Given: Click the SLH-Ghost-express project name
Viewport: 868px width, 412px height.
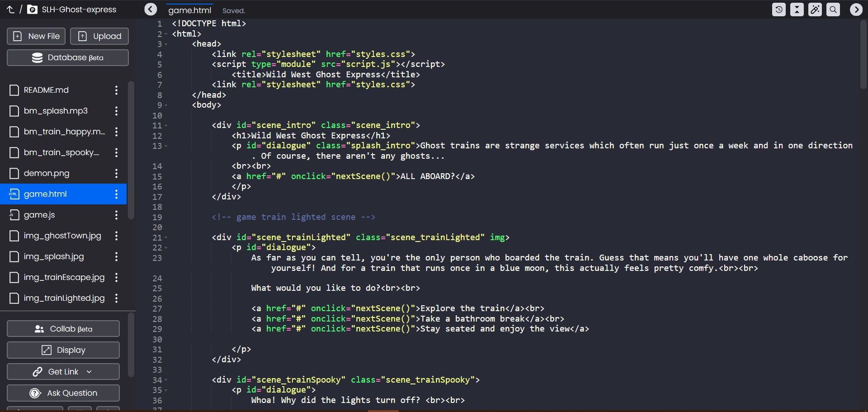Looking at the screenshot, I should pos(79,9).
